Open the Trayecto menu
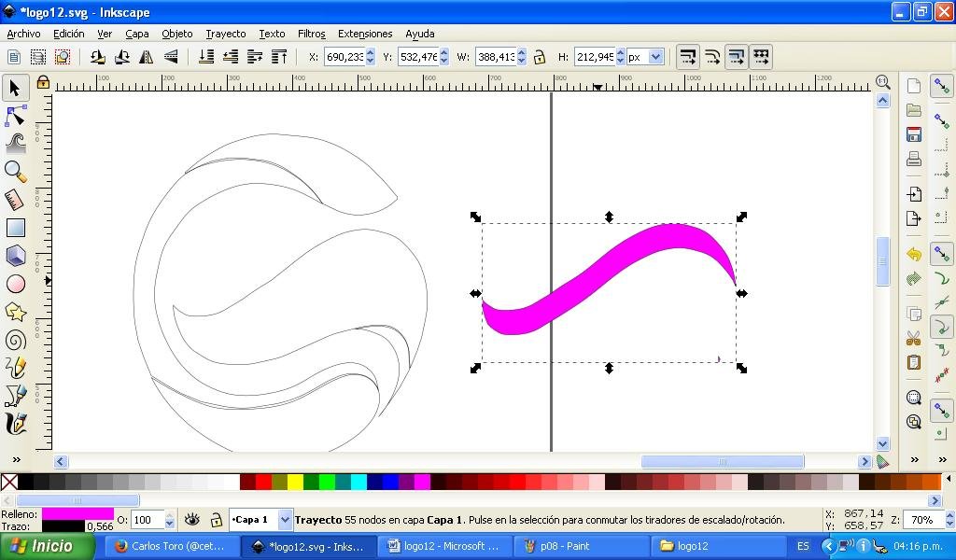Screen dimensions: 956x560 226,34
